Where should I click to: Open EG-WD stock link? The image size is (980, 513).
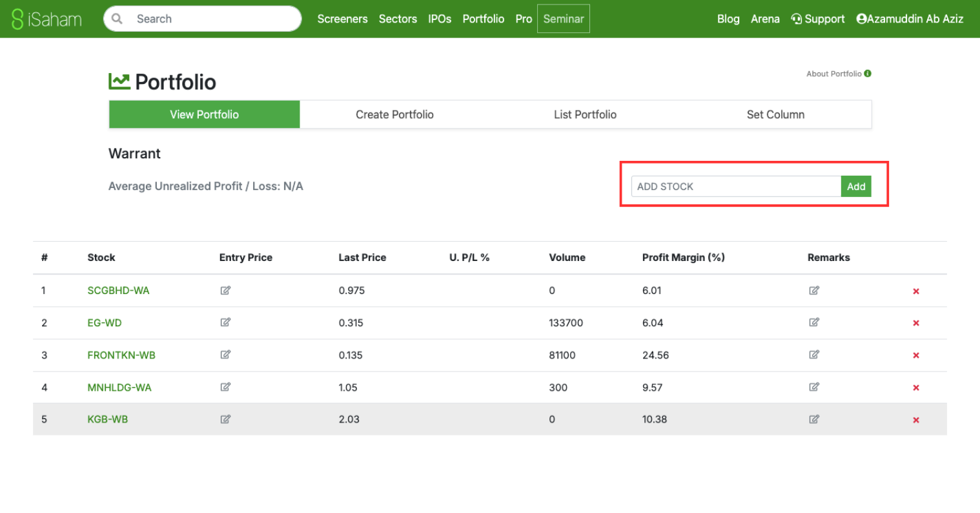(105, 322)
